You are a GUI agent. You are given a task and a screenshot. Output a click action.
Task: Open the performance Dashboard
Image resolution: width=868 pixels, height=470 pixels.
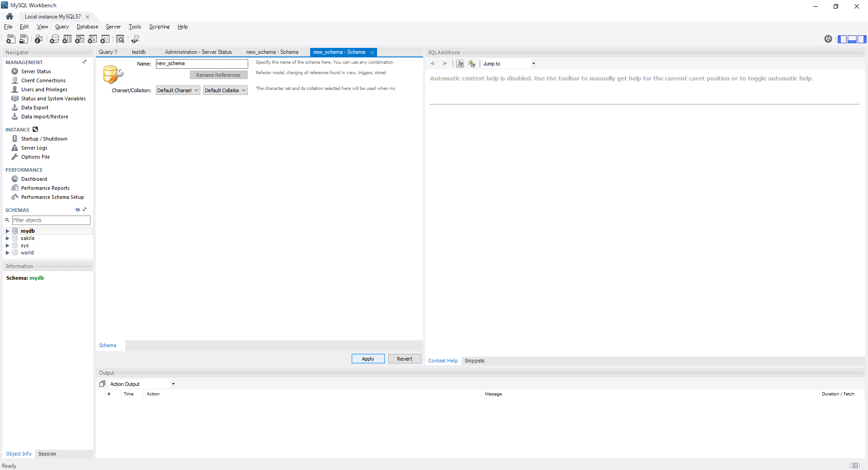coord(34,179)
